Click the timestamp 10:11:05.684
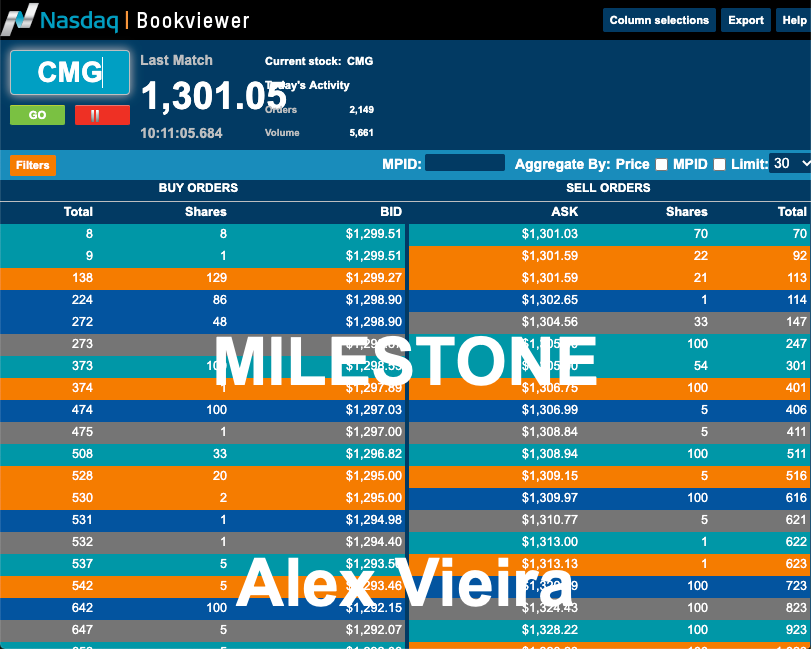 click(x=181, y=133)
